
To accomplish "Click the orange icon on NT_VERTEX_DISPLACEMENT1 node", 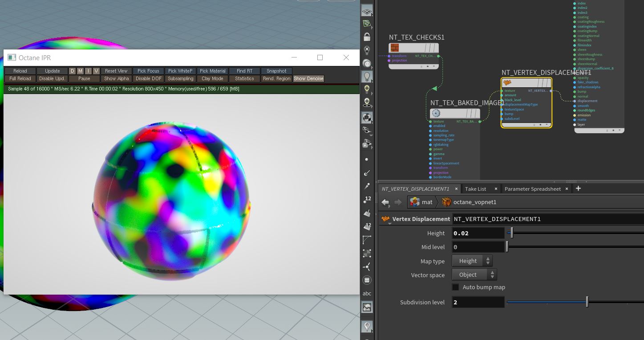I will pos(507,83).
